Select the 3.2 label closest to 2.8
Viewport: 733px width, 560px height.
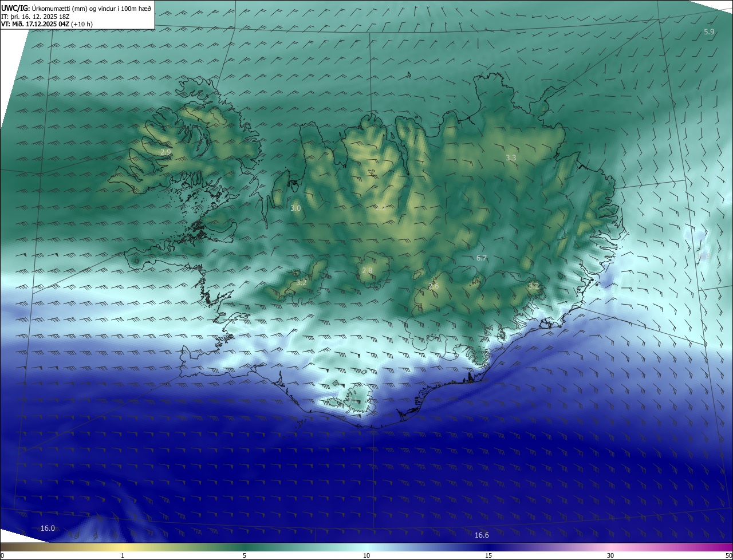click(x=301, y=283)
